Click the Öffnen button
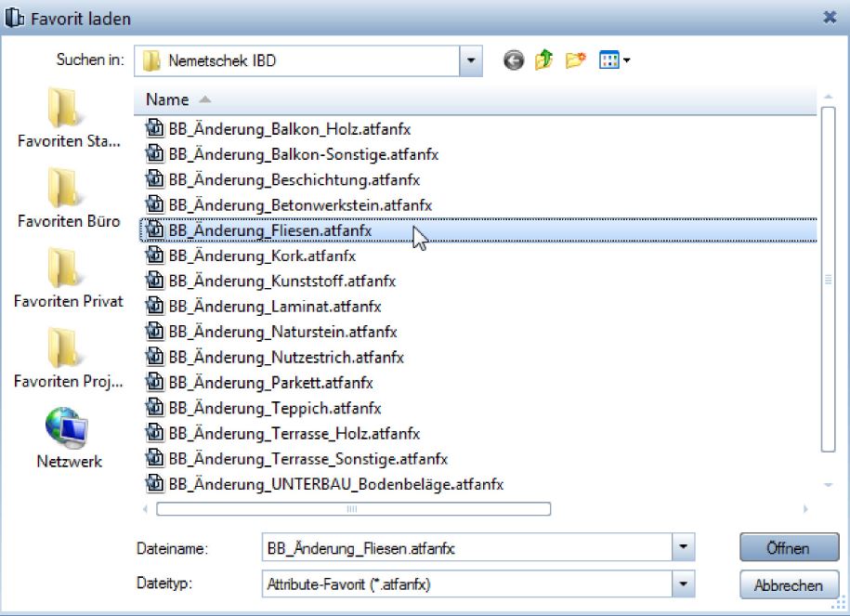 pos(788,548)
